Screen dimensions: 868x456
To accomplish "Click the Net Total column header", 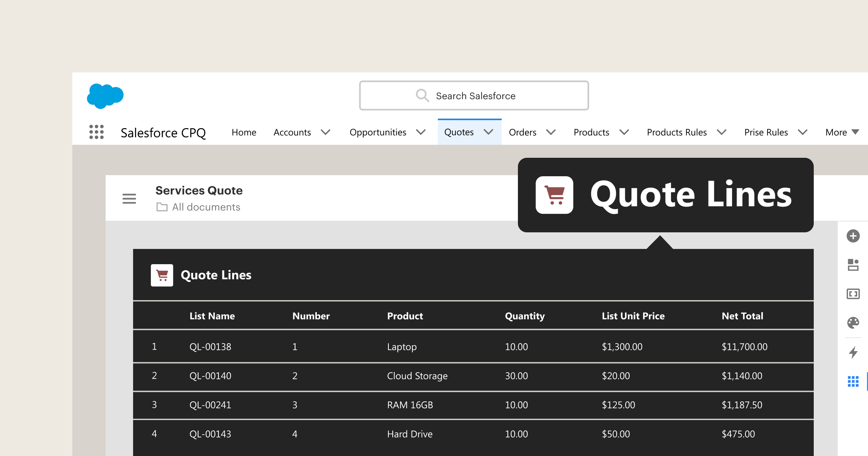I will tap(743, 316).
